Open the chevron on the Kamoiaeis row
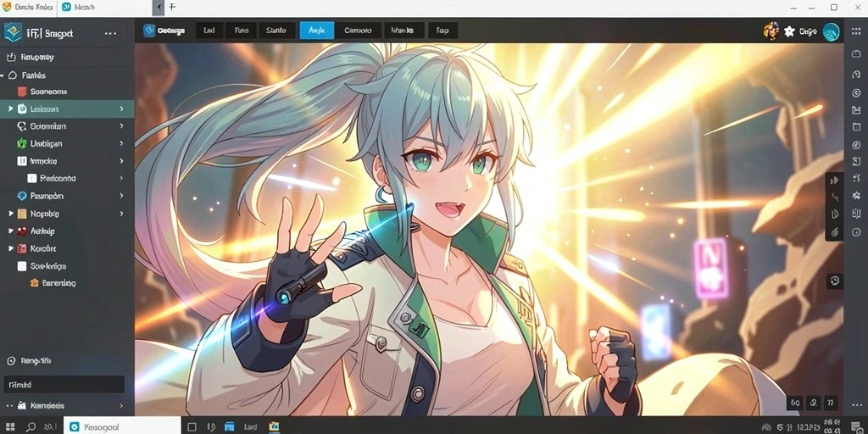Image resolution: width=868 pixels, height=434 pixels. [121, 406]
